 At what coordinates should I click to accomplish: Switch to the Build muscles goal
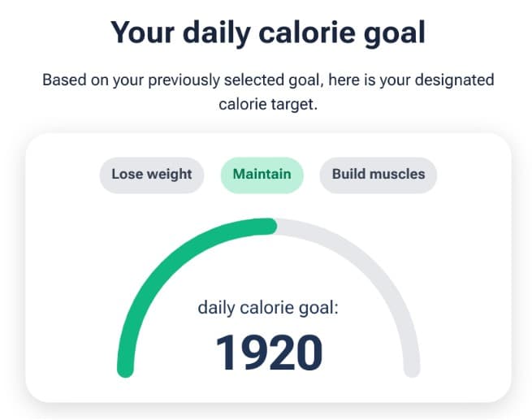[378, 174]
